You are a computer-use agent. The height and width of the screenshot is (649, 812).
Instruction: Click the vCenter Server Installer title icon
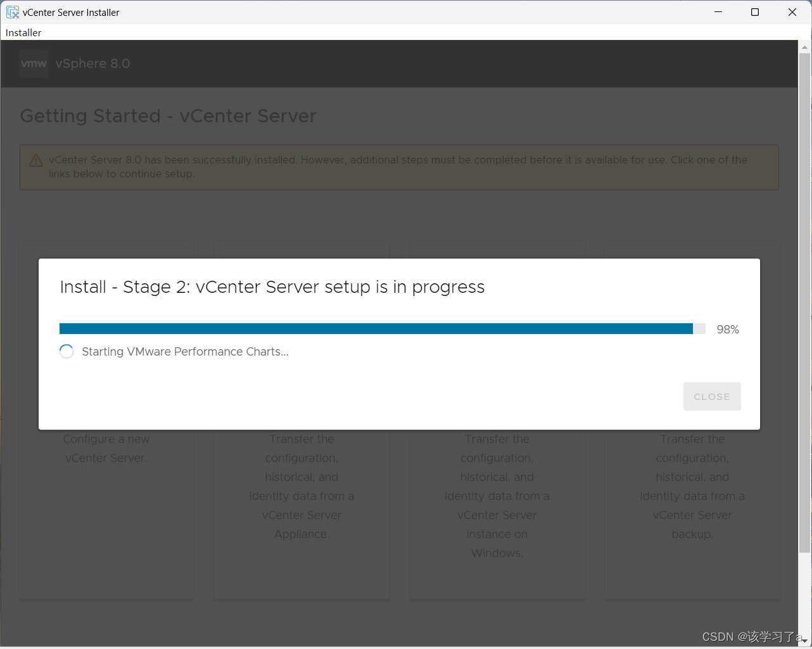(13, 12)
